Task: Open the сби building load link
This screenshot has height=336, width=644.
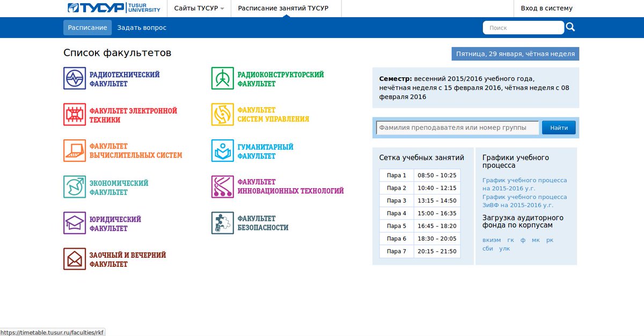Action: [x=488, y=249]
